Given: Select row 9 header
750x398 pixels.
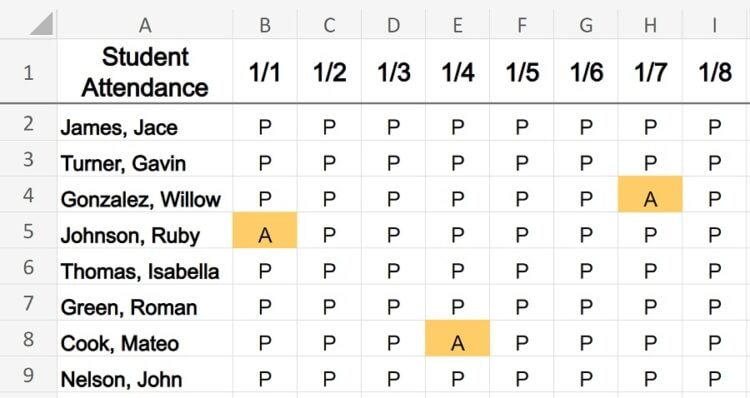Looking at the screenshot, I should [28, 375].
